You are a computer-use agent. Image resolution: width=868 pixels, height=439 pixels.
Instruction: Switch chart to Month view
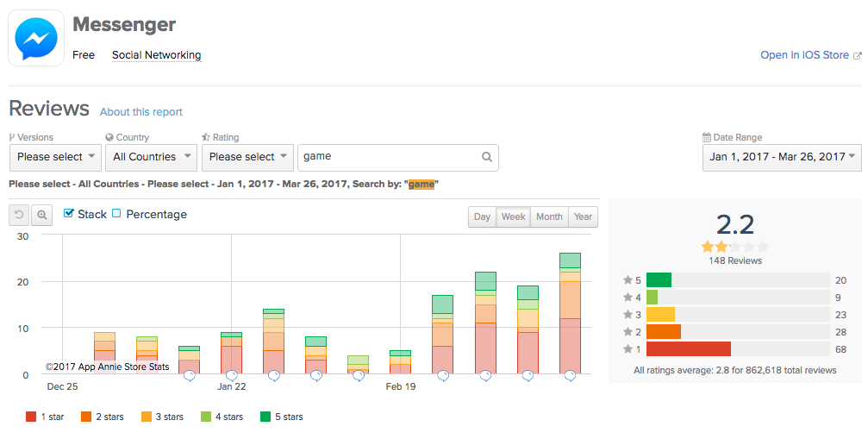[x=549, y=217]
